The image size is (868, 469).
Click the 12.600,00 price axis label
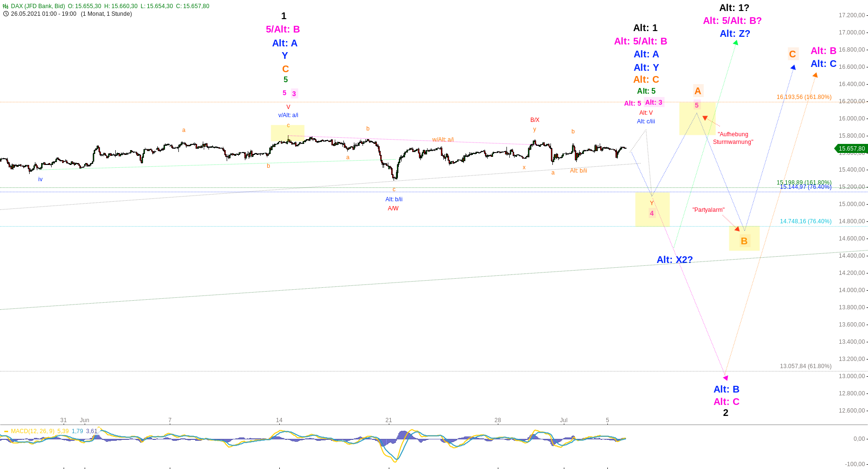pyautogui.click(x=851, y=411)
